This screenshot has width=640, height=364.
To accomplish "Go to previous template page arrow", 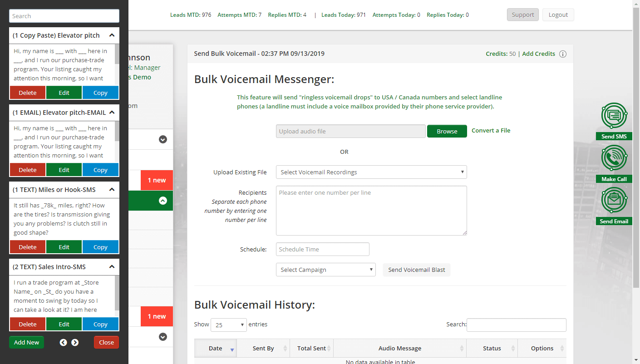I will [x=64, y=343].
